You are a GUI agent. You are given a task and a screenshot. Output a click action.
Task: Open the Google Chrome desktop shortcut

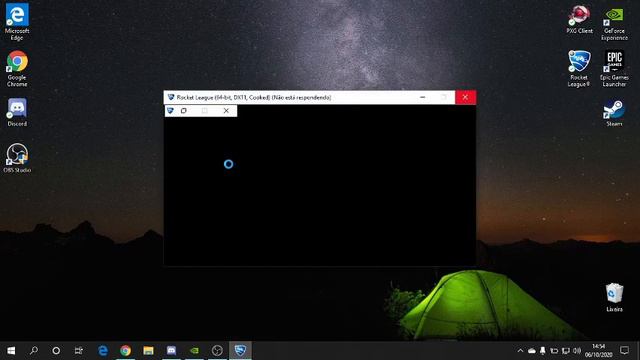coord(17,68)
